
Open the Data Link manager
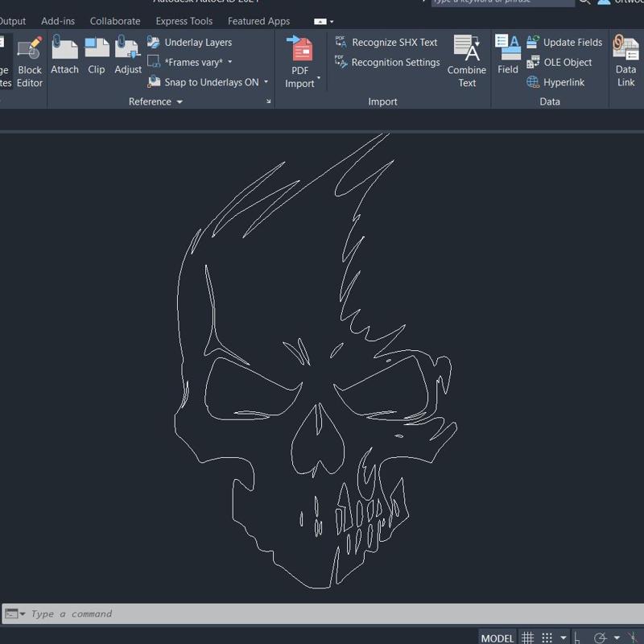point(625,62)
